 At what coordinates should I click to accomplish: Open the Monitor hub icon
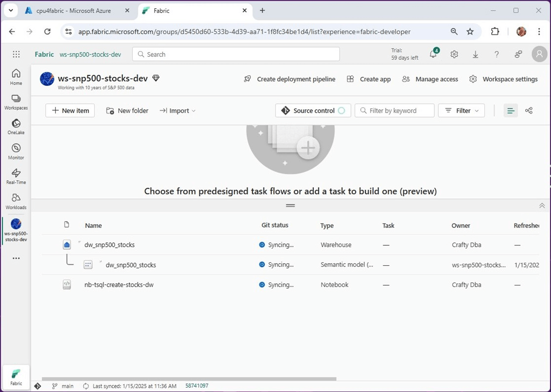point(16,151)
